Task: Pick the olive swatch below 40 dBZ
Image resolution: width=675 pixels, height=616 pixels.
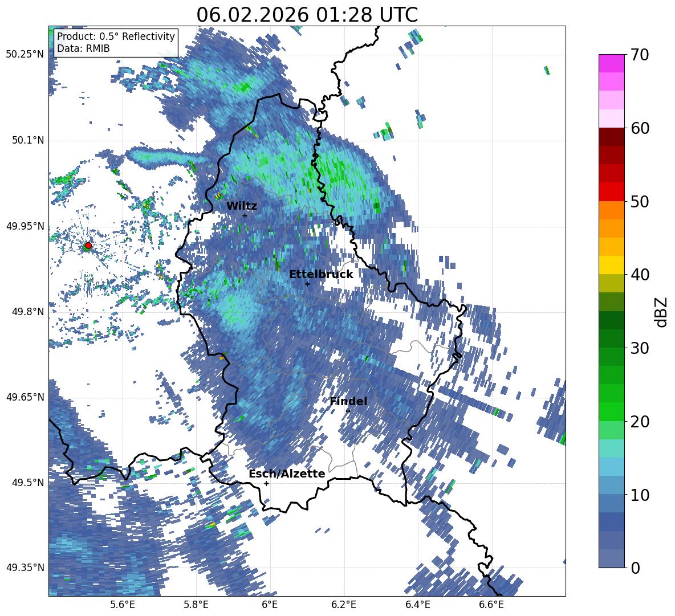Action: pos(611,283)
